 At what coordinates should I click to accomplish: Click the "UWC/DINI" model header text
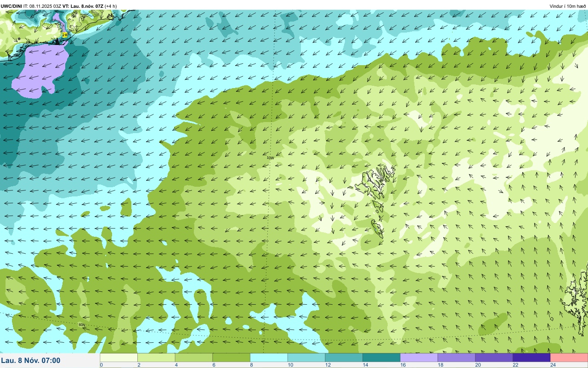click(11, 6)
